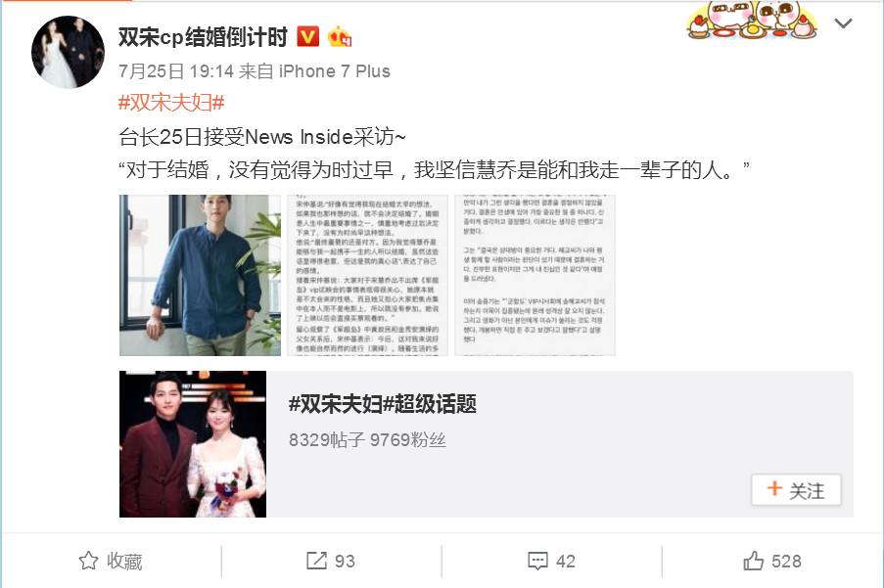Click the repost share icon
The height and width of the screenshot is (588, 884).
coord(316,561)
